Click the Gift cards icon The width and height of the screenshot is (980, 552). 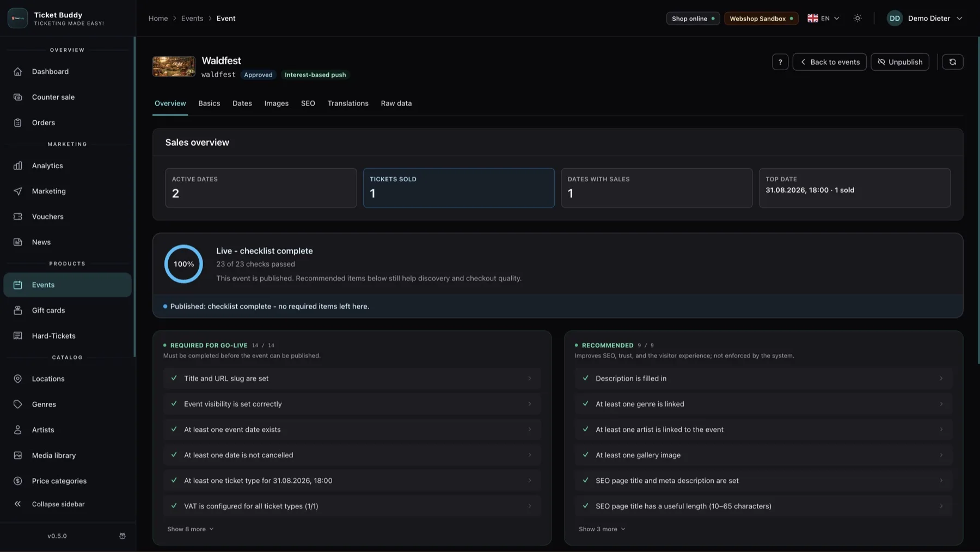point(17,310)
